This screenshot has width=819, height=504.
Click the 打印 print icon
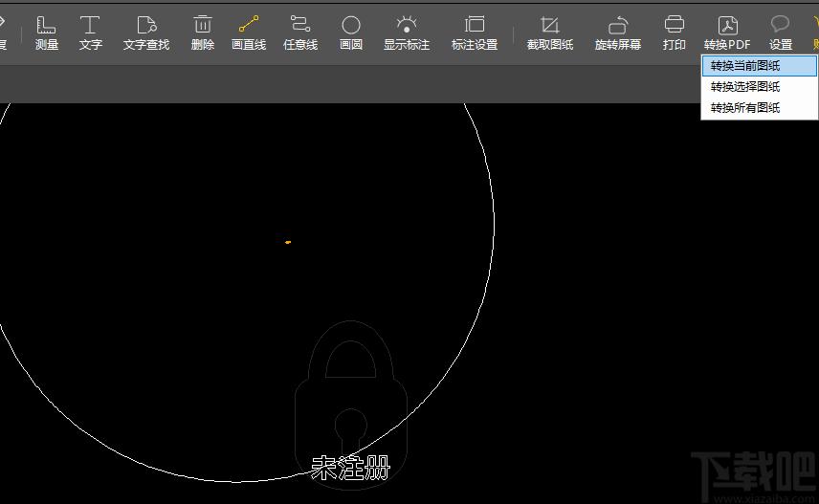tap(675, 33)
